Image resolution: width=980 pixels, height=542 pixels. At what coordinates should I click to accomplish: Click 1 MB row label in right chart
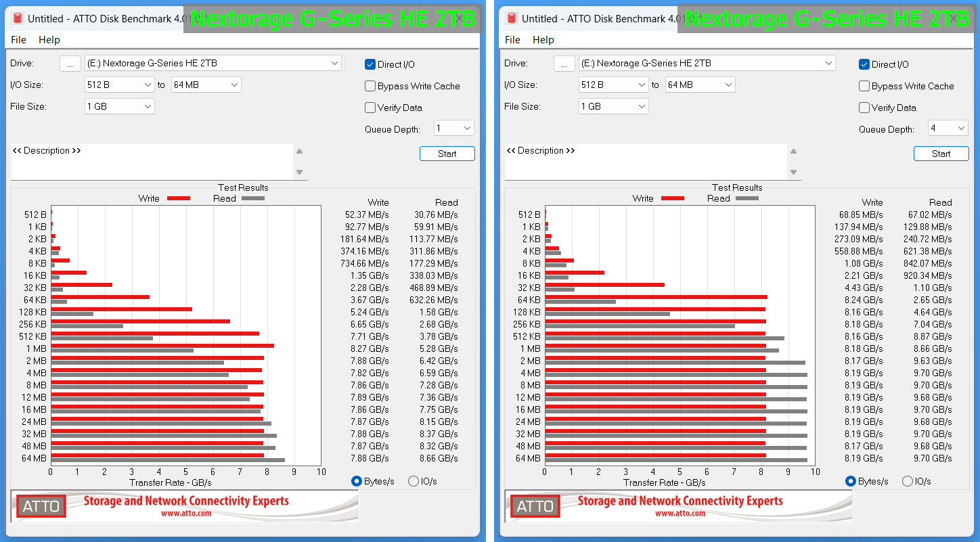click(x=530, y=348)
